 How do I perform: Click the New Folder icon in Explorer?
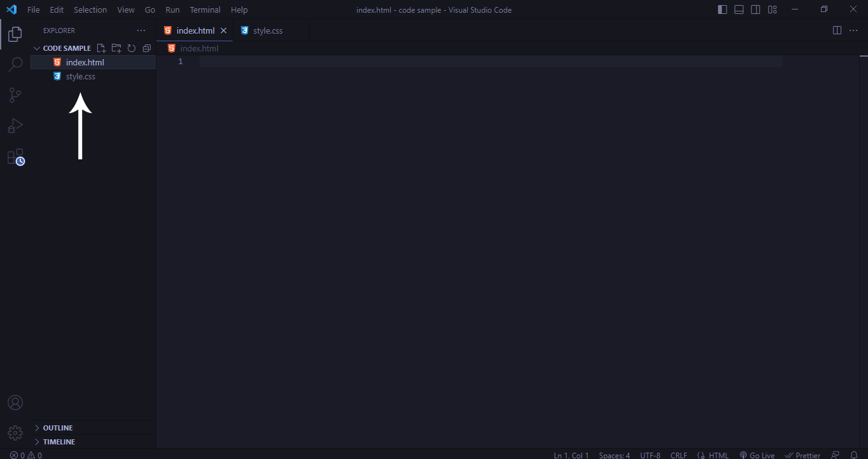(116, 48)
